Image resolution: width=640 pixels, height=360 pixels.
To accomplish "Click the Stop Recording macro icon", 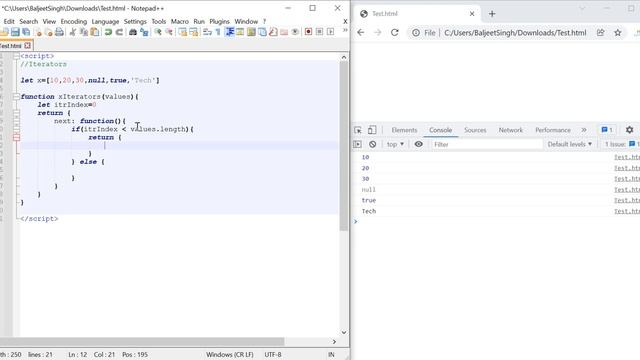I will [320, 32].
